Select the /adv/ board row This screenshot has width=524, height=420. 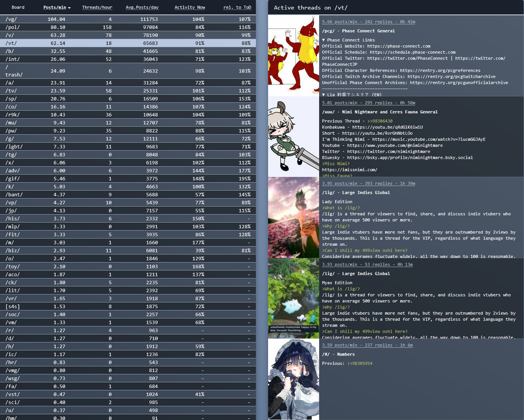click(x=128, y=170)
